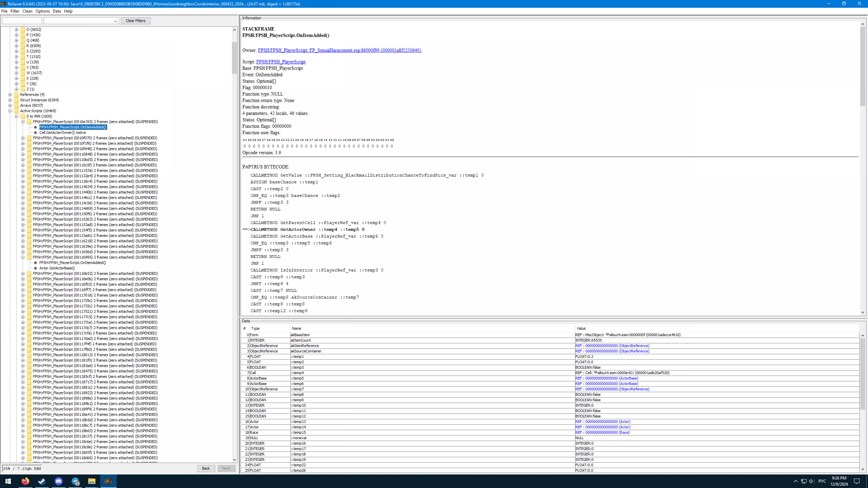The height and width of the screenshot is (488, 868).
Task: Follow the FPSH:FPSH_PlayerScript script link
Action: coord(281,62)
